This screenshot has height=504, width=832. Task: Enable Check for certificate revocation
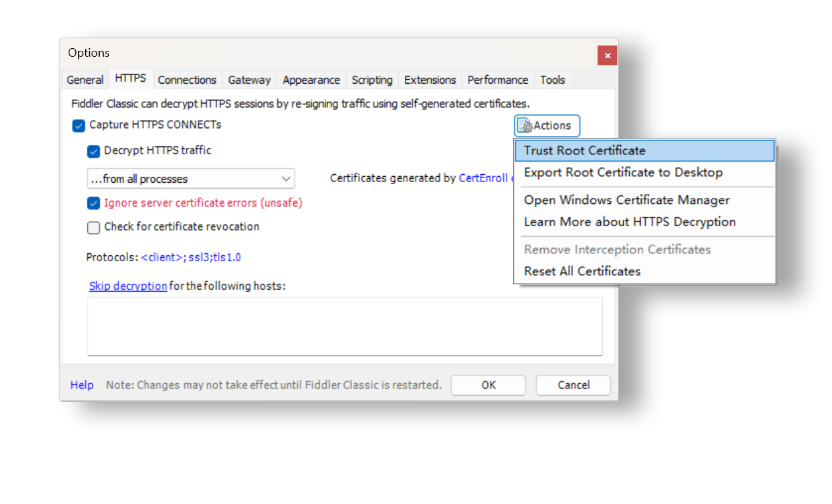coord(93,228)
